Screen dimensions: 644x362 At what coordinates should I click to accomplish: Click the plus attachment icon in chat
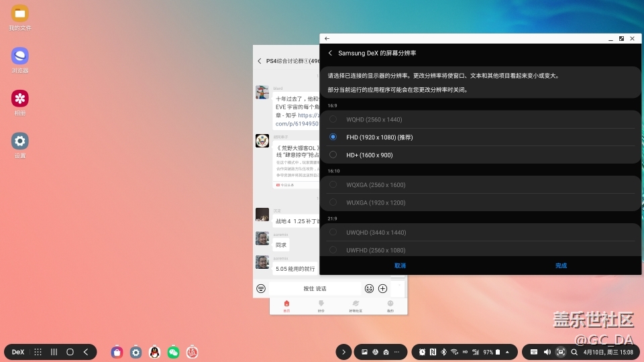pos(383,288)
